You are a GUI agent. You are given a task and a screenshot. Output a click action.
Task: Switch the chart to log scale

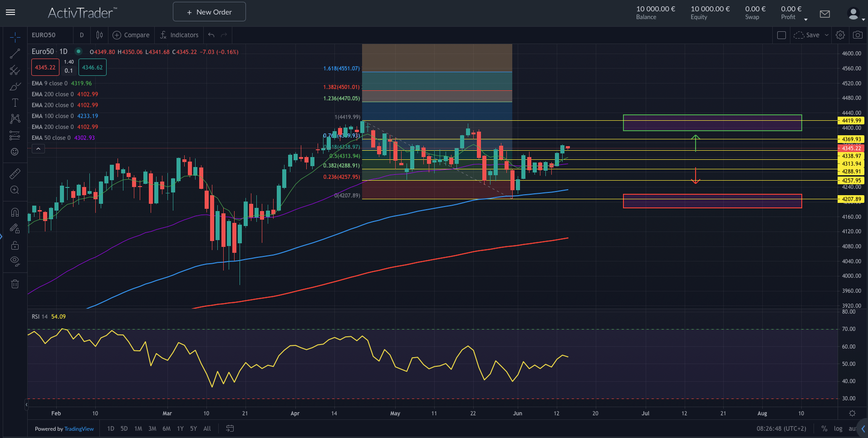pos(838,428)
